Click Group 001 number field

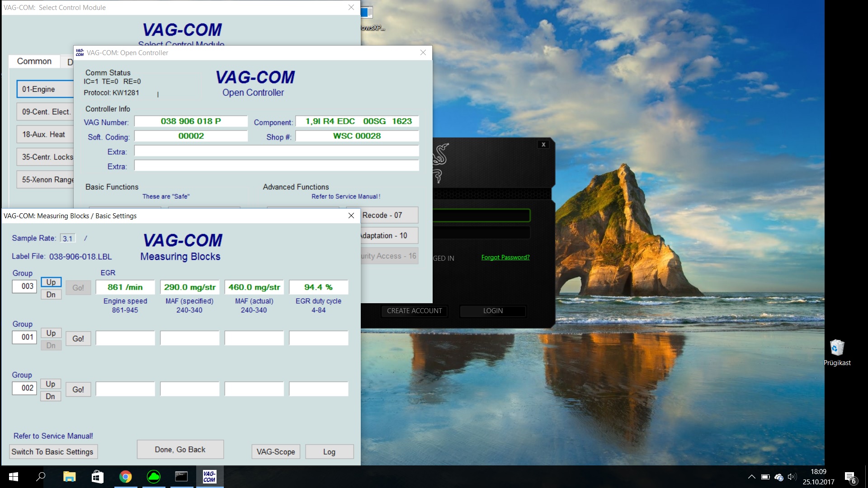click(x=24, y=337)
